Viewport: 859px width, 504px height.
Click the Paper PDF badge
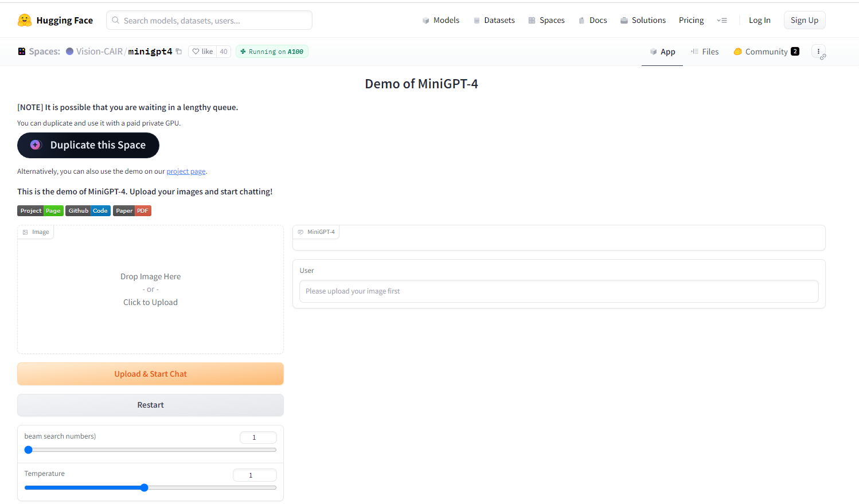click(132, 211)
